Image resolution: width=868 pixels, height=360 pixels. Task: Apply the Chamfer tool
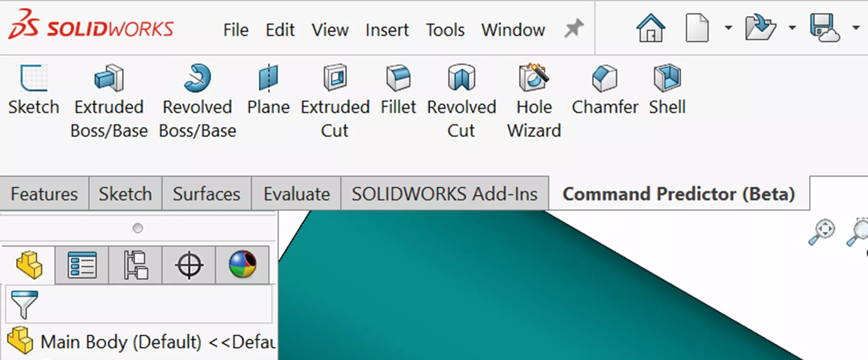[604, 78]
